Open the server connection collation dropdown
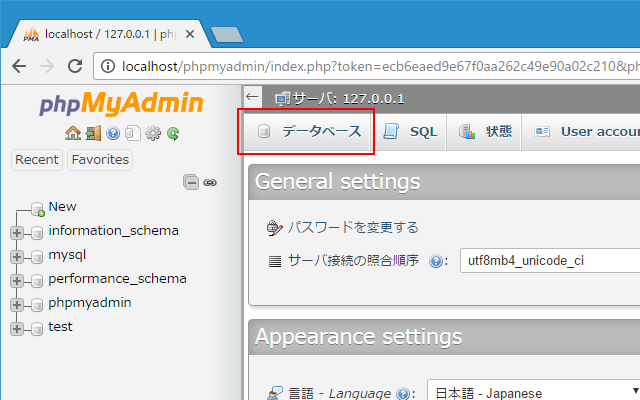 [x=550, y=260]
